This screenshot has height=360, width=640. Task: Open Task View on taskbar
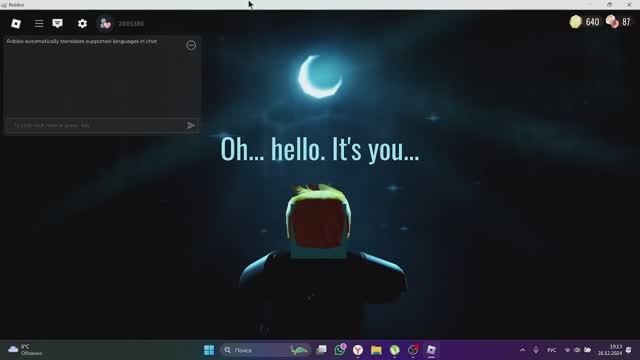coord(322,350)
